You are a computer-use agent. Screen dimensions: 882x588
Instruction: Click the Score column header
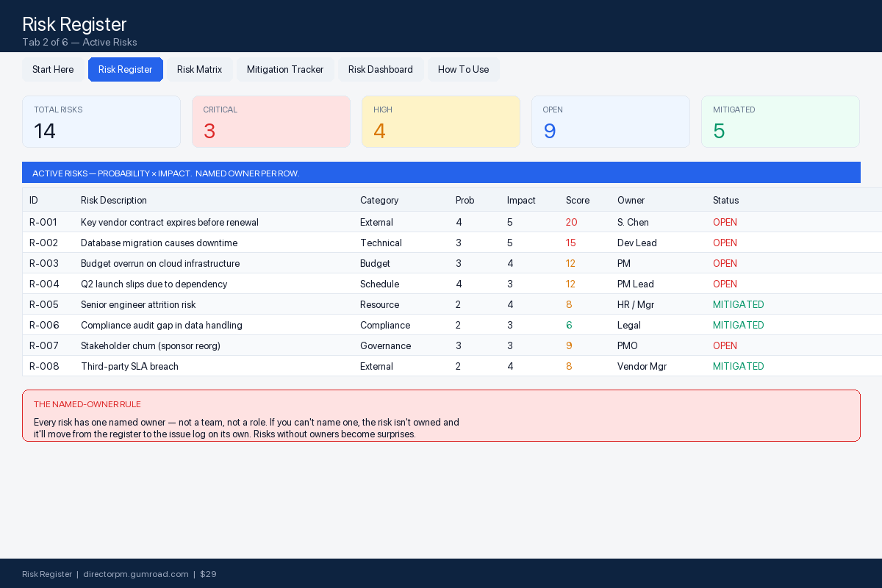(578, 200)
